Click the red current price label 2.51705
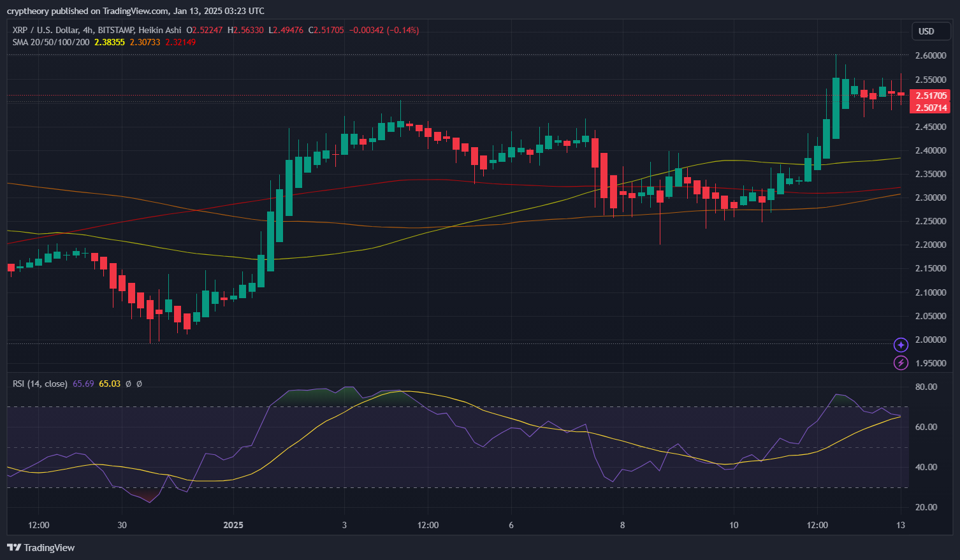This screenshot has width=960, height=560. pos(931,96)
